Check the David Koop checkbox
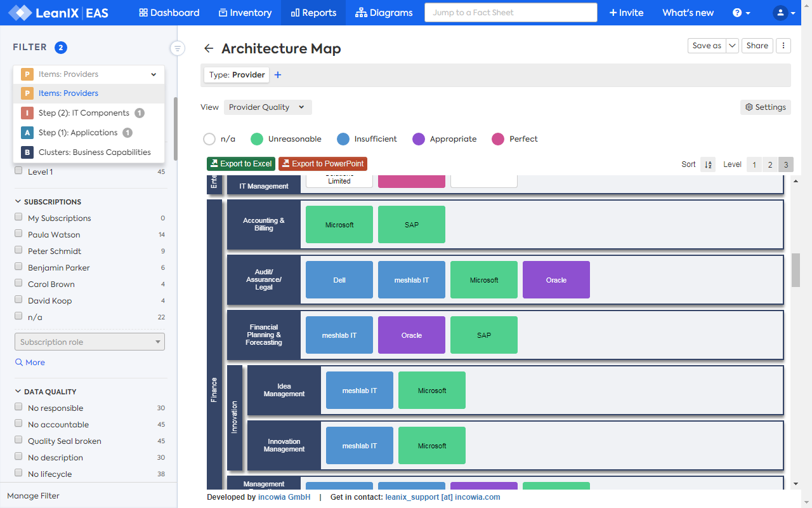812x508 pixels. click(18, 300)
